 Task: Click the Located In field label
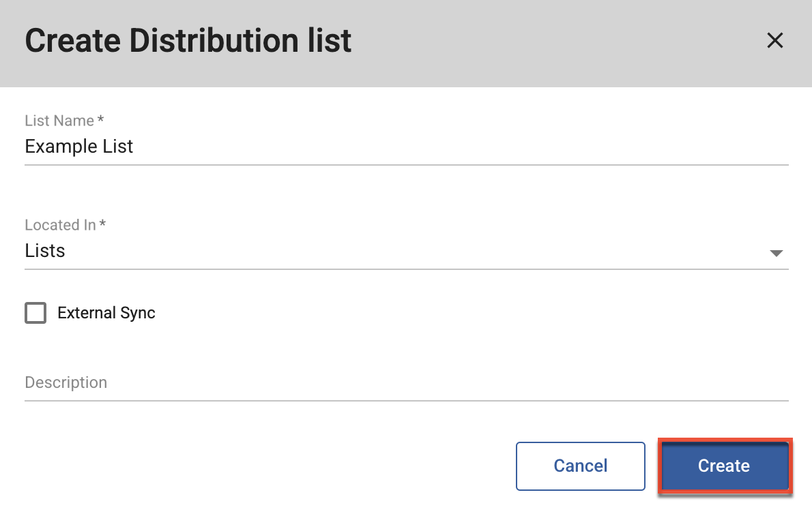coord(61,224)
